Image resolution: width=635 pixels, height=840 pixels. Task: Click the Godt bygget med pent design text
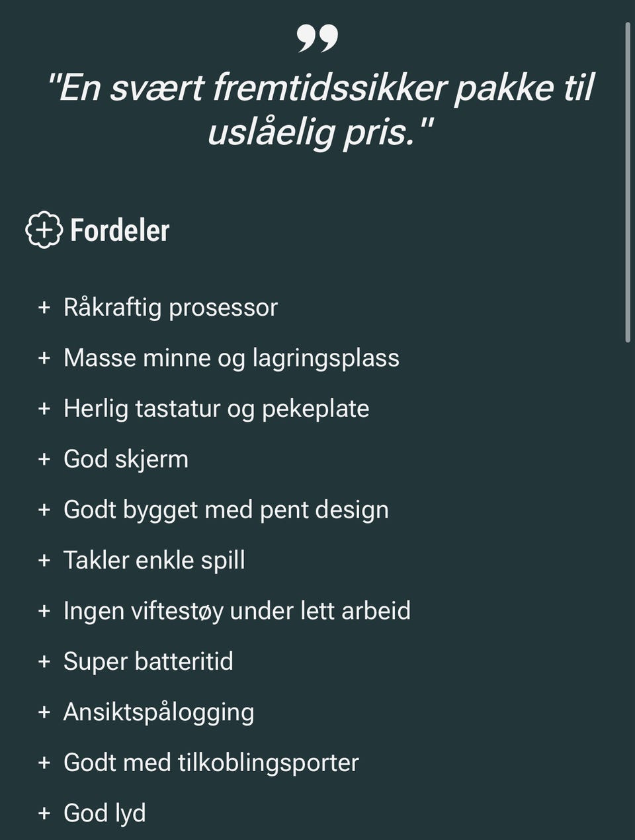pyautogui.click(x=226, y=510)
